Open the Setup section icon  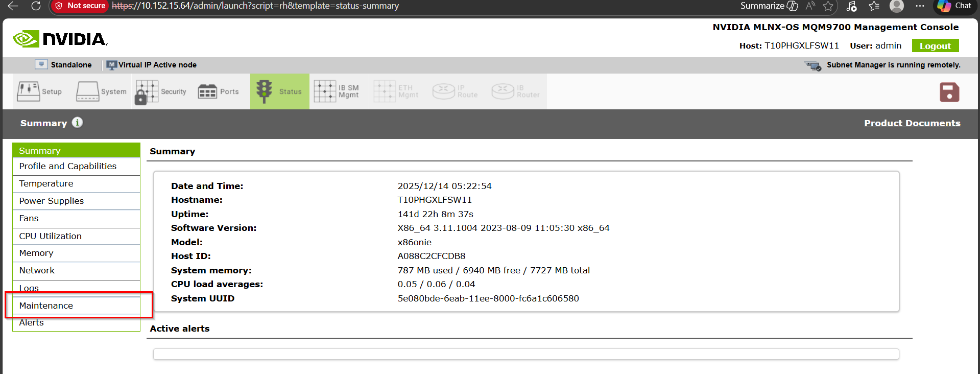[x=29, y=91]
